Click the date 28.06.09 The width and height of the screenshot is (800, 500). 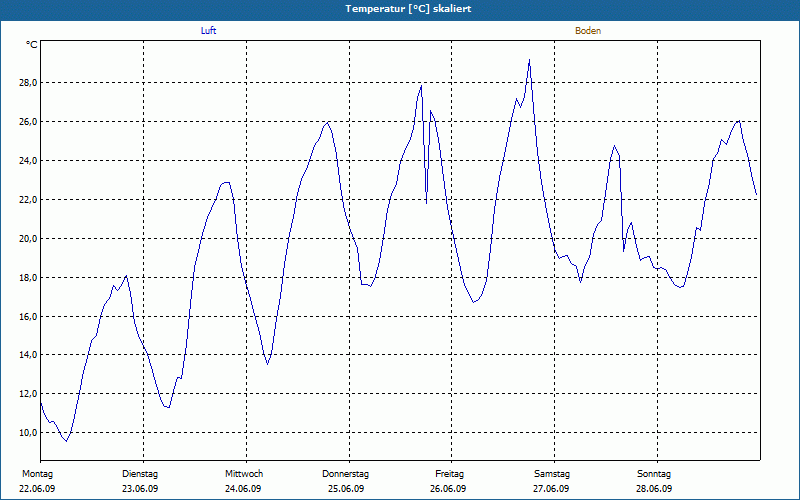point(654,489)
